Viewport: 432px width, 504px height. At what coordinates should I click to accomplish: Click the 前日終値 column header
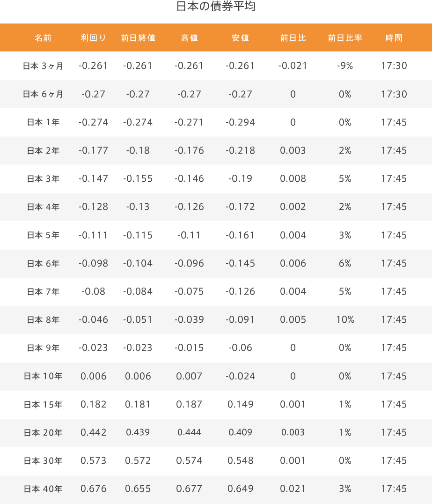138,38
